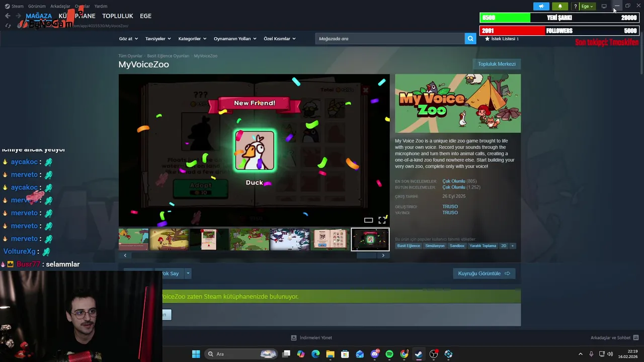This screenshot has width=644, height=362.
Task: Open Windows Start menu
Action: pyautogui.click(x=196, y=354)
